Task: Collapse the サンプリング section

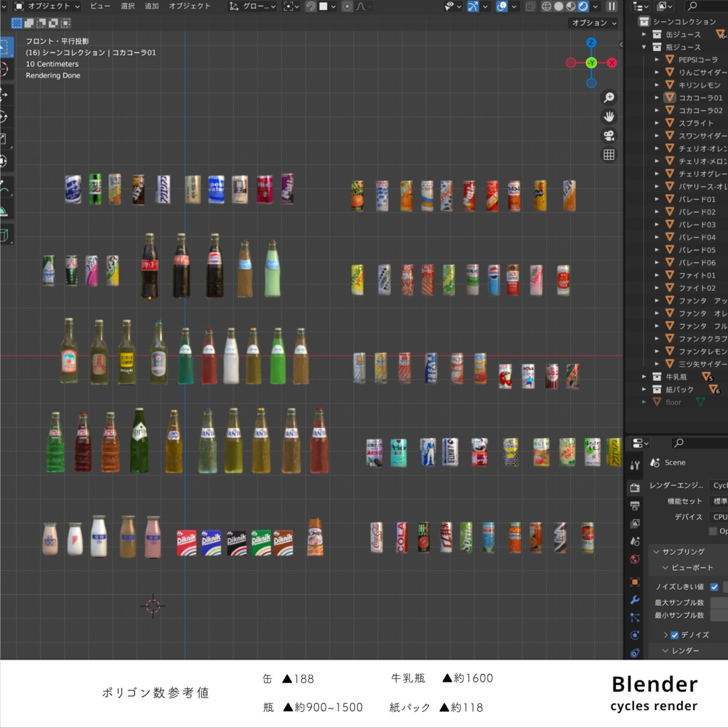Action: point(657,550)
